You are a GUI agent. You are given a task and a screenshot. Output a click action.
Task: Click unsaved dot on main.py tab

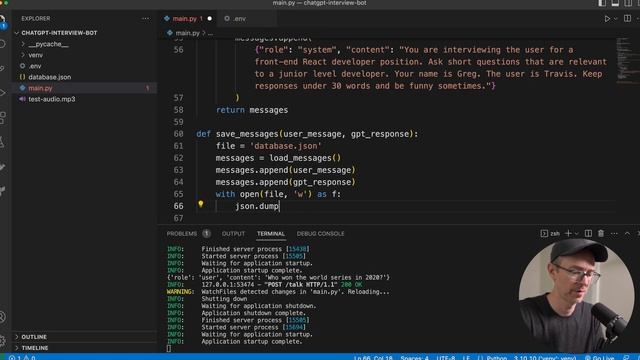(209, 19)
